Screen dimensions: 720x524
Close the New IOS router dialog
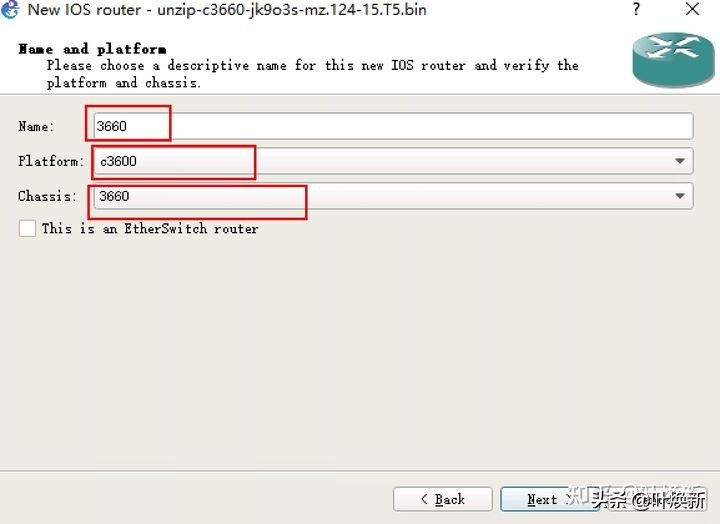(692, 9)
